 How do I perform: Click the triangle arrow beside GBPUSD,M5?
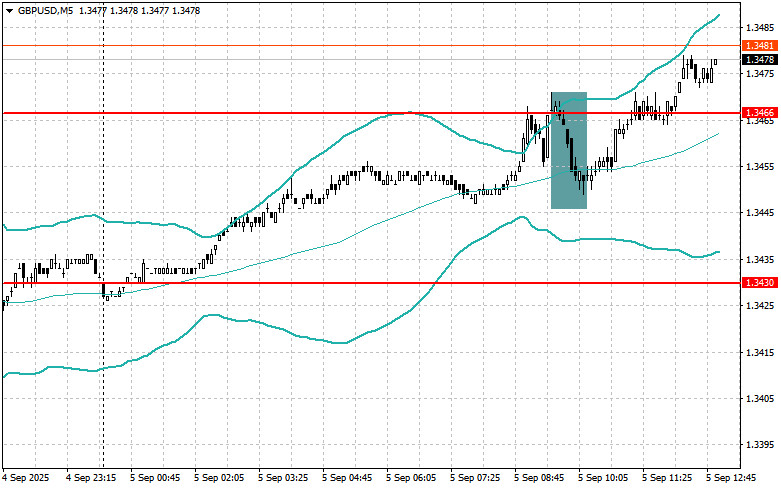pos(9,10)
